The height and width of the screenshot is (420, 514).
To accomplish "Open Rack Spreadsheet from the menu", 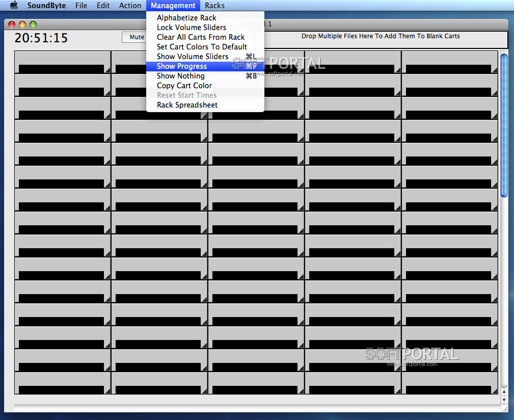I will [x=205, y=105].
